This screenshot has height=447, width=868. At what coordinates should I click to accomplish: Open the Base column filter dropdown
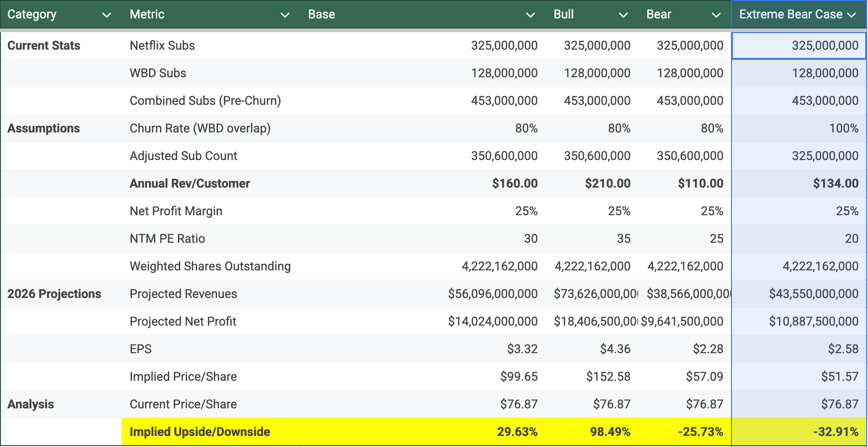click(x=531, y=15)
